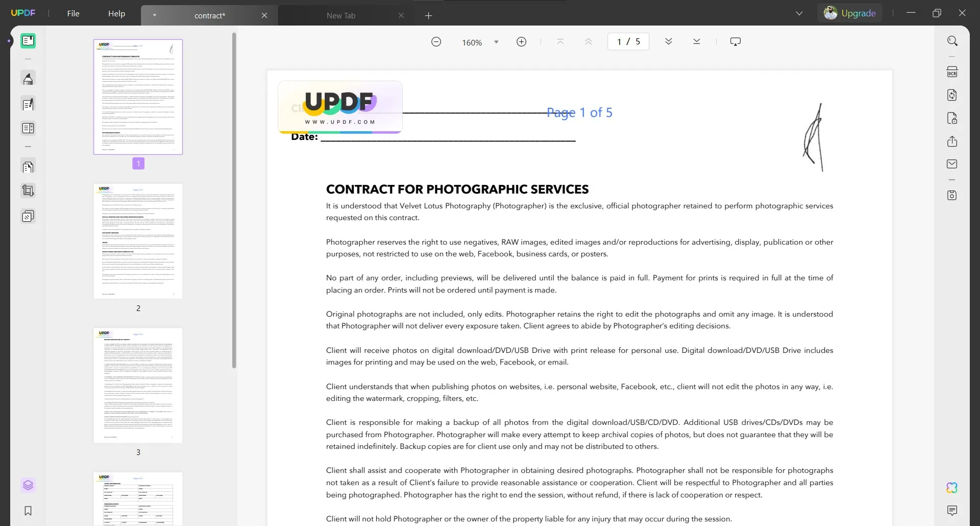Go to the first page

point(560,42)
